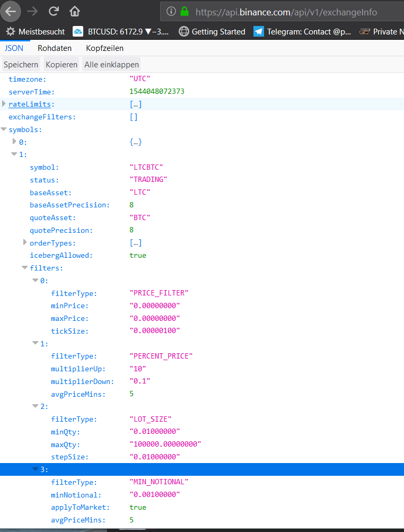
Task: Select the "LTCBTC" symbol value
Action: click(x=146, y=167)
